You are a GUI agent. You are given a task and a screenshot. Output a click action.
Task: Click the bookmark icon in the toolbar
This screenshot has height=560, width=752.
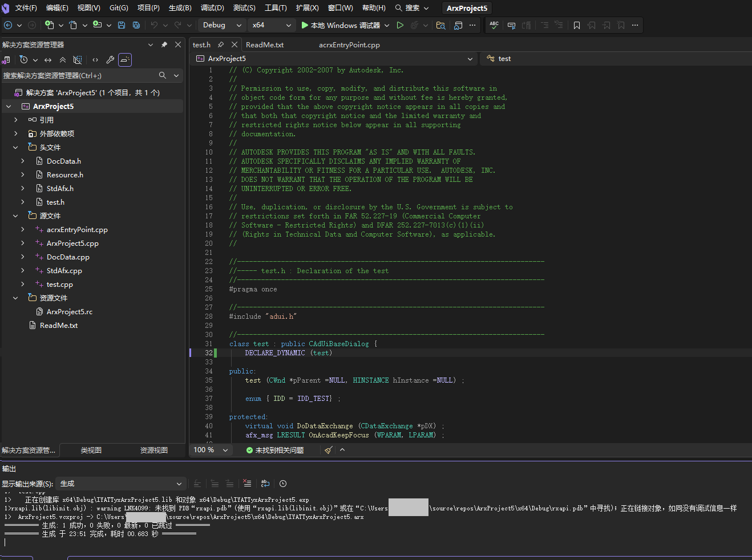click(577, 25)
